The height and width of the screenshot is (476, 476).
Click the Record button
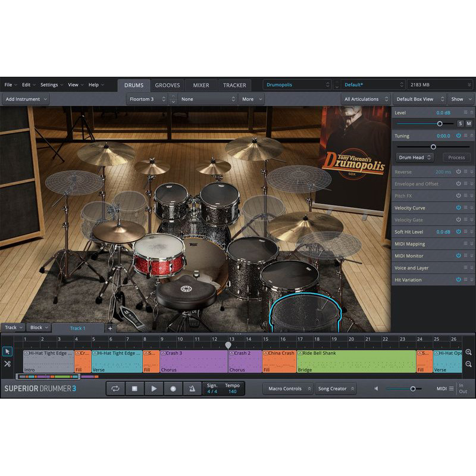(x=173, y=389)
